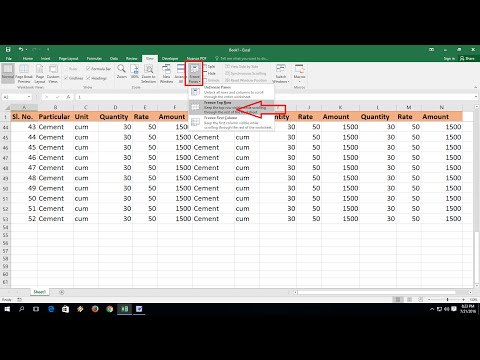480x360 pixels.
Task: Open Microsoft Edge from taskbar
Action: (51, 309)
